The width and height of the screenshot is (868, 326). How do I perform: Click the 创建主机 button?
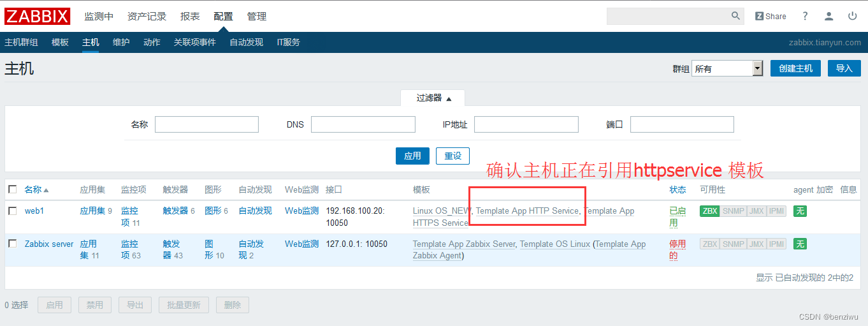pos(795,68)
